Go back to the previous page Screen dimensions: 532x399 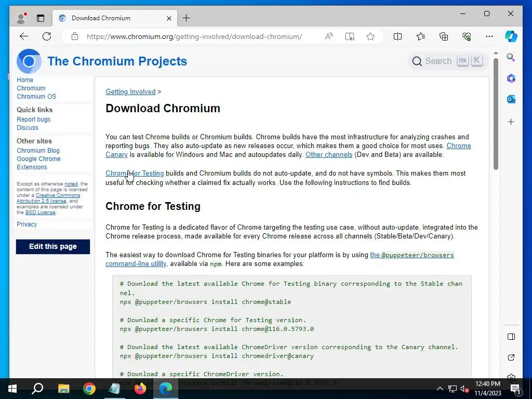click(24, 36)
